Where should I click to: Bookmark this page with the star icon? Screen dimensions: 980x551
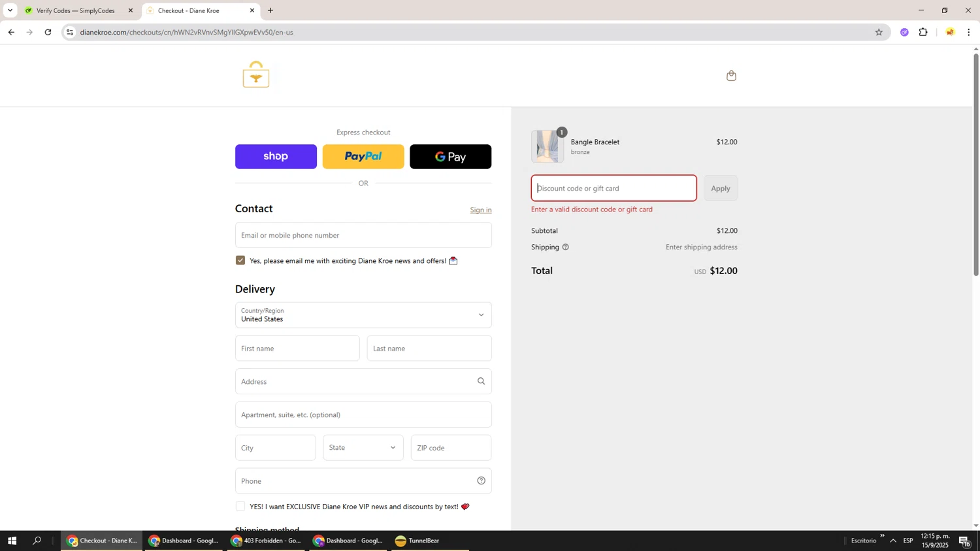click(879, 32)
